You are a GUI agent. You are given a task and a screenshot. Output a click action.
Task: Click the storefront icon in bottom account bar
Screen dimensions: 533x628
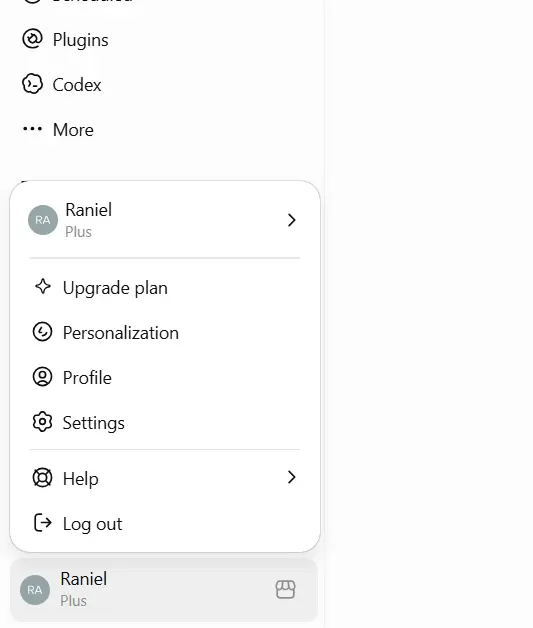pos(286,590)
